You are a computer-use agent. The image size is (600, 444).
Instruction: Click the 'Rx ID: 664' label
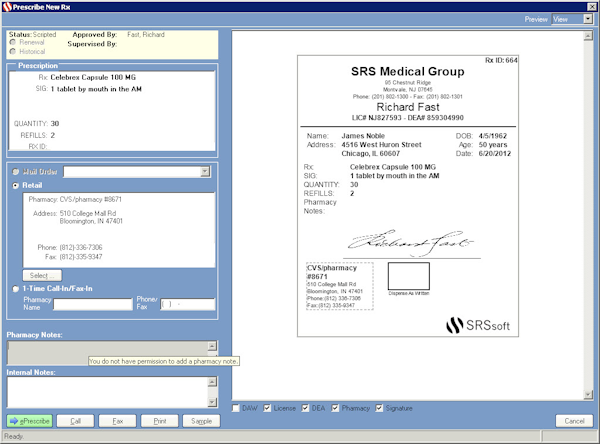(501, 60)
